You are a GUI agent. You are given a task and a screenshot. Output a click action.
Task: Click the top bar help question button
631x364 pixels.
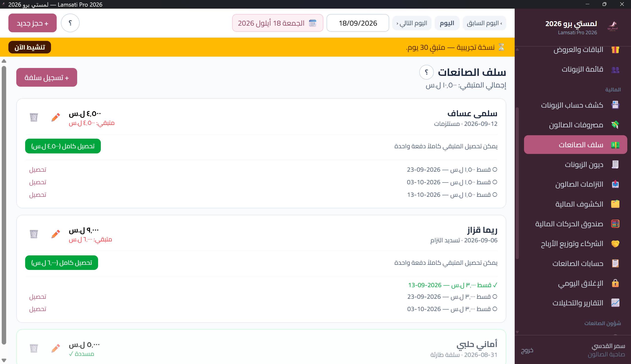tap(70, 23)
